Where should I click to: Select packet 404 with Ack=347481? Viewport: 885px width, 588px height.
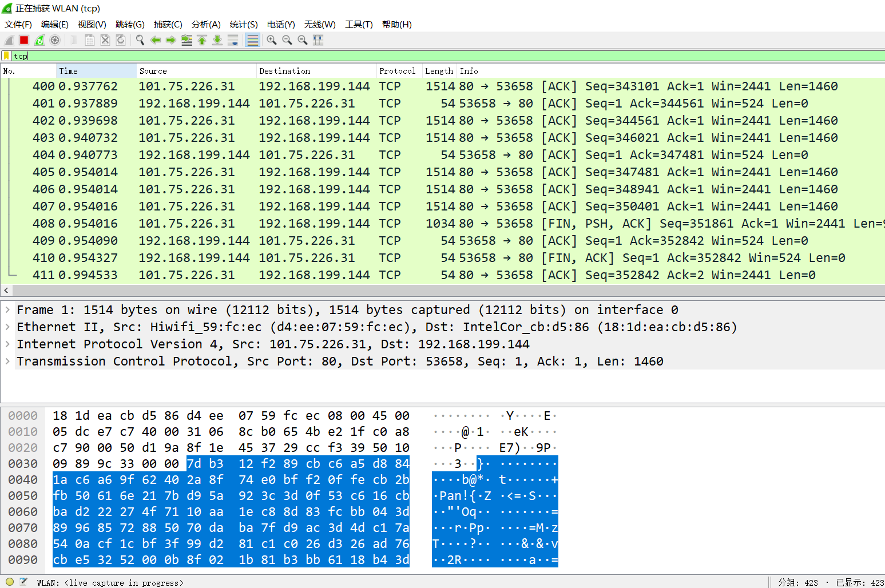pyautogui.click(x=443, y=154)
